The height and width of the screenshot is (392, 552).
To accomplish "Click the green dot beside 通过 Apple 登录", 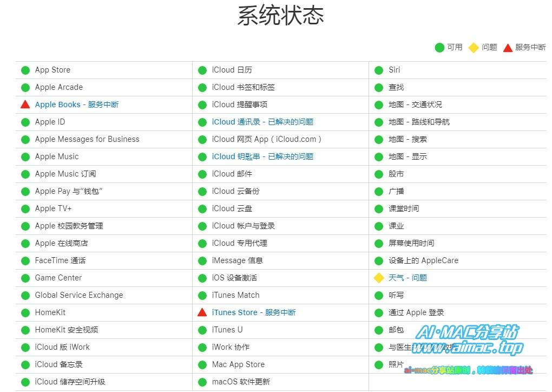I will click(379, 313).
